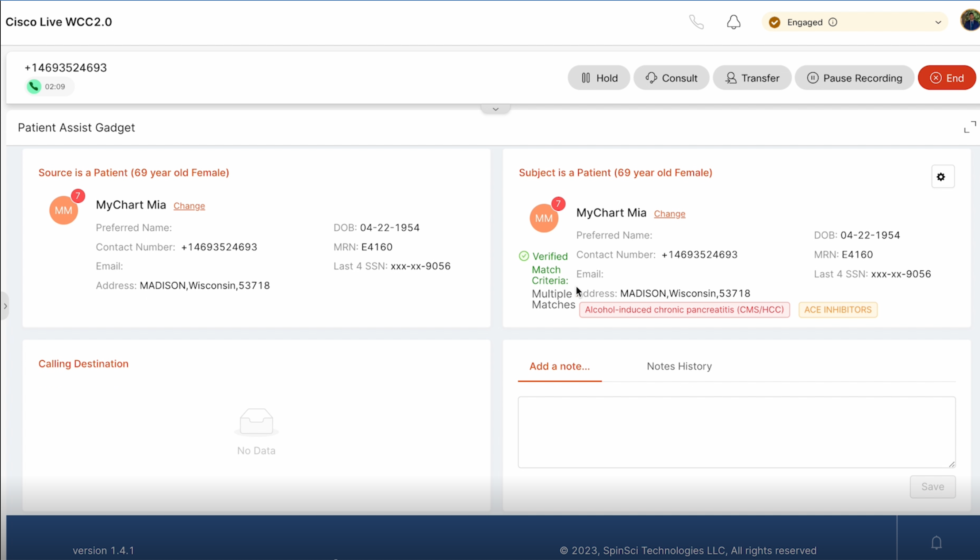Click the "Patient Assist Gadget" panel title
Screen dimensions: 980x560
coord(76,127)
